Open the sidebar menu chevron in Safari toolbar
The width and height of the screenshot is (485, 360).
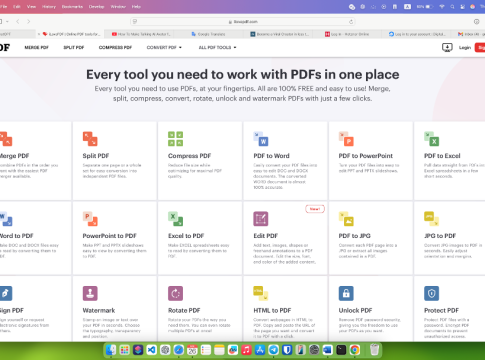coord(7,22)
